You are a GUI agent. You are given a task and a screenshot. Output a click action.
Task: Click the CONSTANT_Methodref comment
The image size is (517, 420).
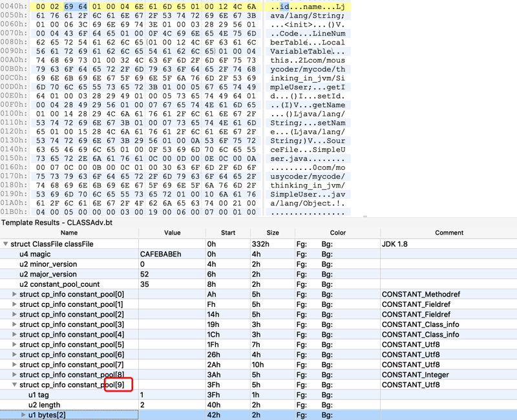[x=421, y=294]
